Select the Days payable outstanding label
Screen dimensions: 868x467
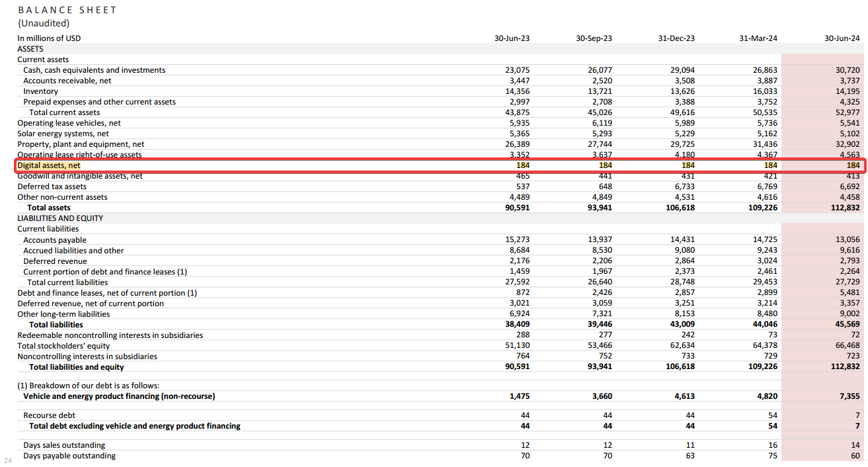point(69,456)
